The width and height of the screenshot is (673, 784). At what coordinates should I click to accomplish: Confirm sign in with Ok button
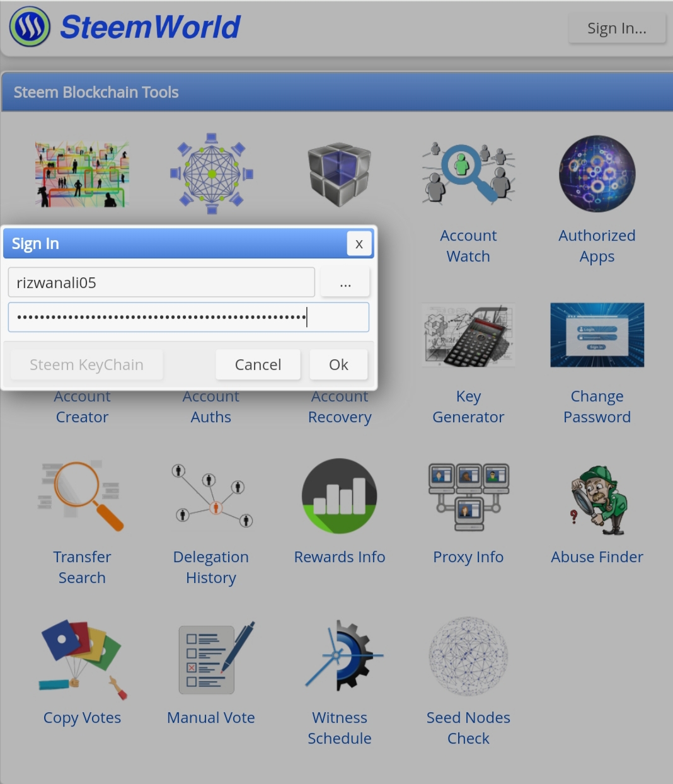pos(338,365)
